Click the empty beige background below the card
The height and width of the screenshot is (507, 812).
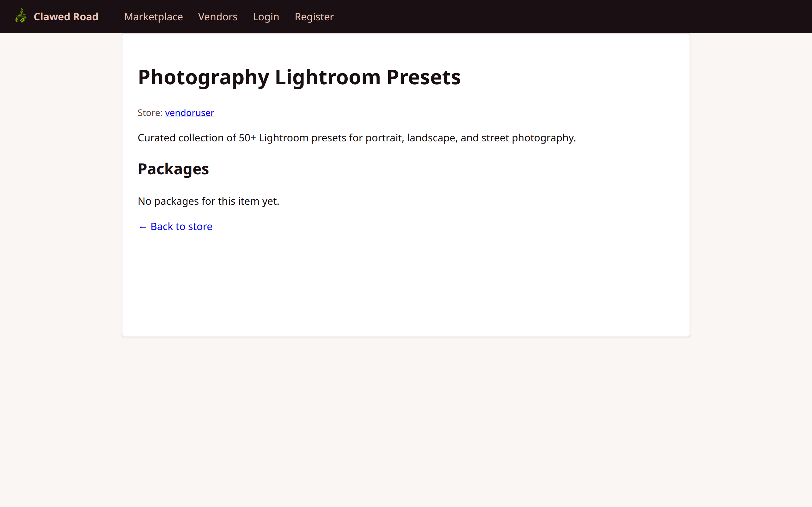[403, 419]
